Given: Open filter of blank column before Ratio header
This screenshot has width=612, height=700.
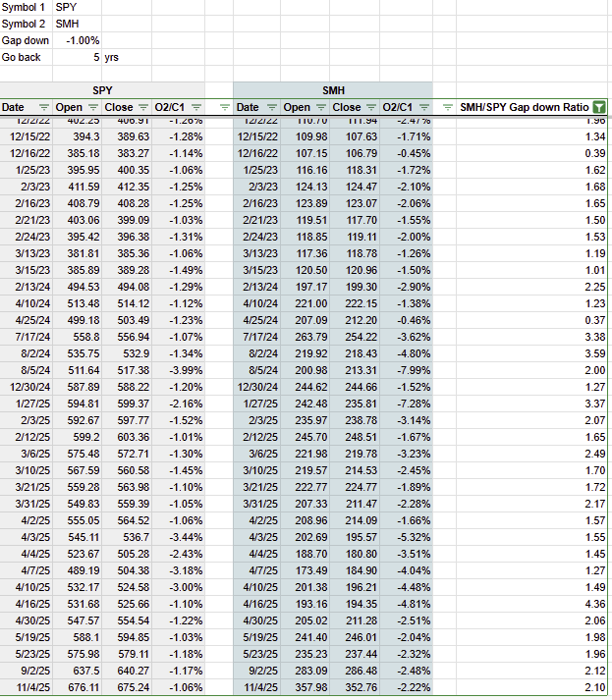Looking at the screenshot, I should tap(448, 107).
